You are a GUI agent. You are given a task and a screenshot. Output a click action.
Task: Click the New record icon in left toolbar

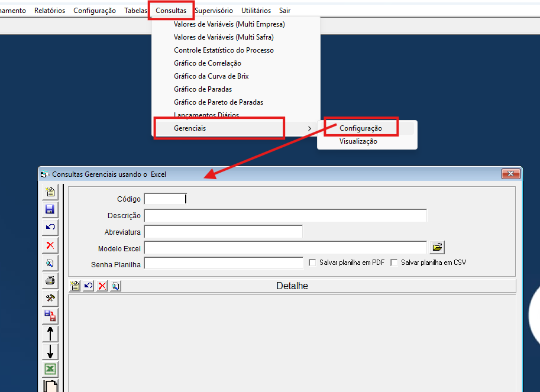[50, 192]
